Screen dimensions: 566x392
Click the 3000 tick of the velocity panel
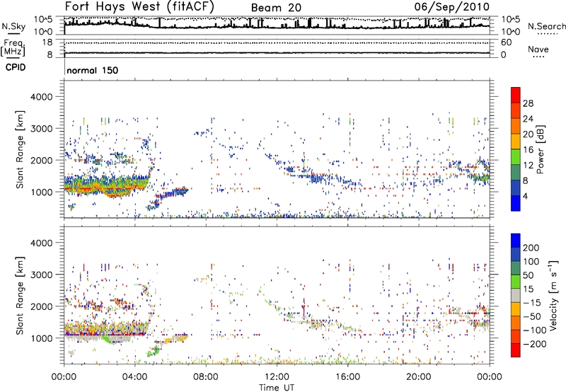(x=42, y=275)
